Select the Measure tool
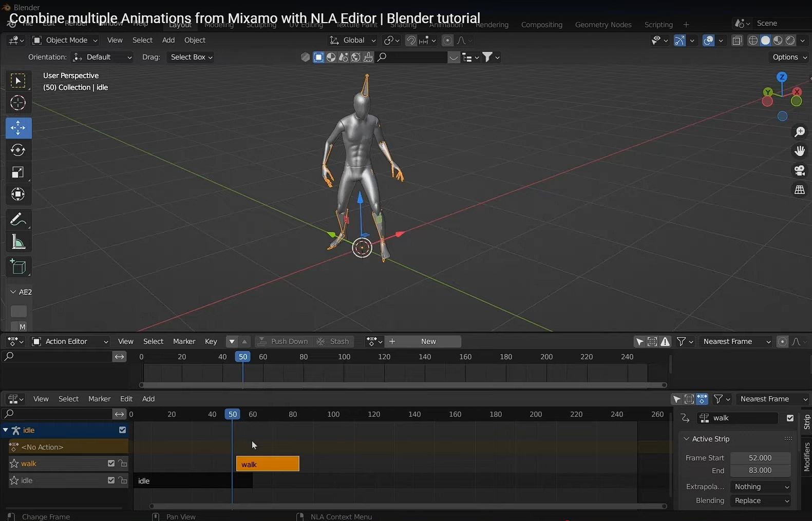 tap(18, 242)
